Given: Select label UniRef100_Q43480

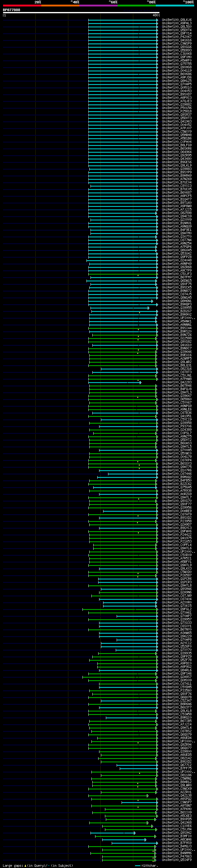Looking at the screenshot, I should point(177,159).
